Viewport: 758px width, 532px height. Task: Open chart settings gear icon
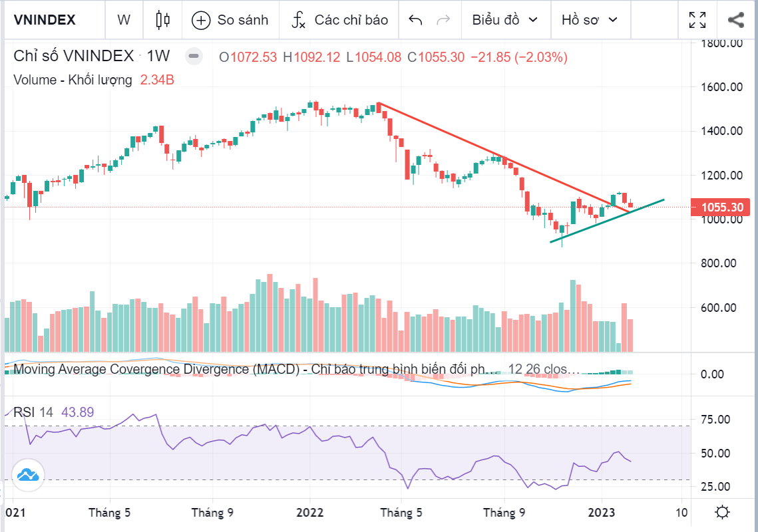tap(722, 512)
